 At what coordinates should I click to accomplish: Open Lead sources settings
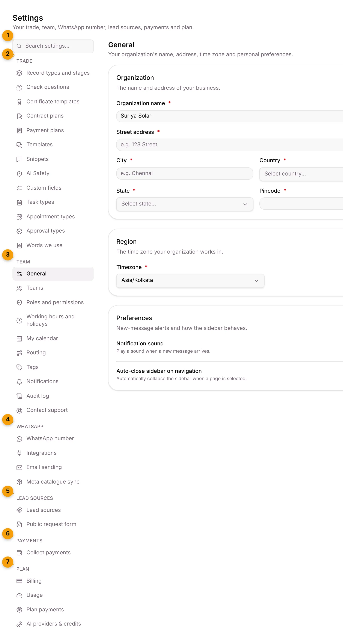tap(53, 510)
